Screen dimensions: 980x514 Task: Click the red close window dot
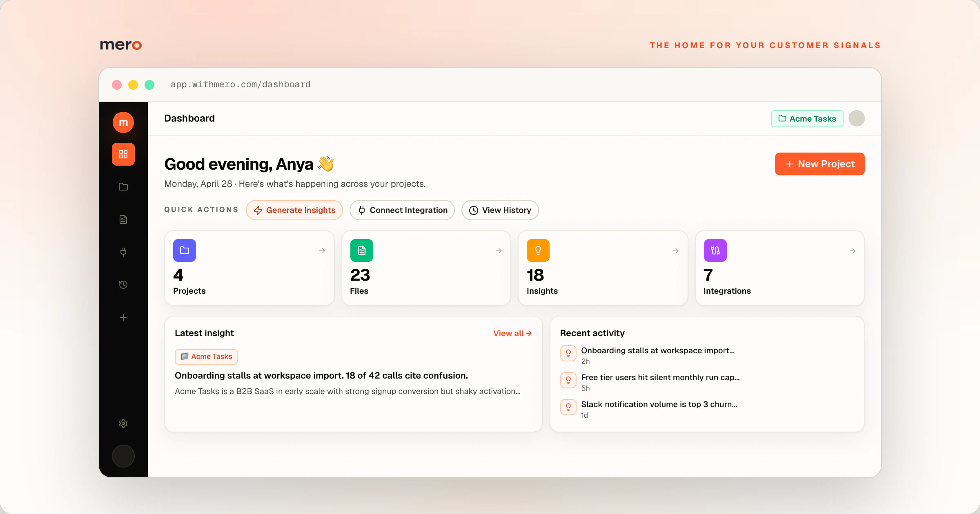(117, 84)
